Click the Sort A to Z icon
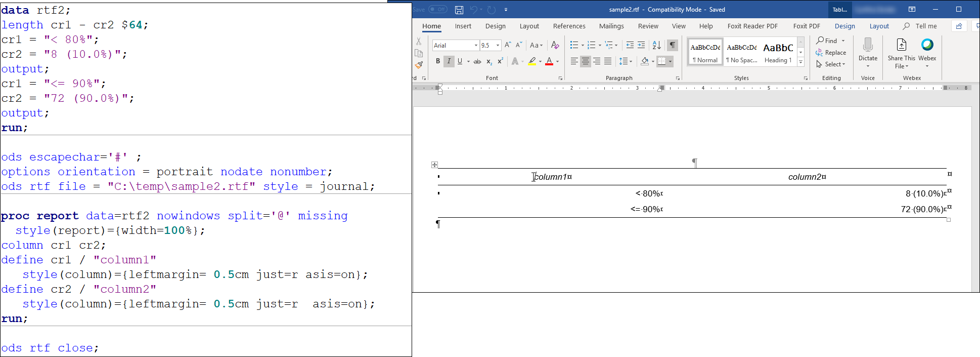The width and height of the screenshot is (980, 357). coord(656,45)
